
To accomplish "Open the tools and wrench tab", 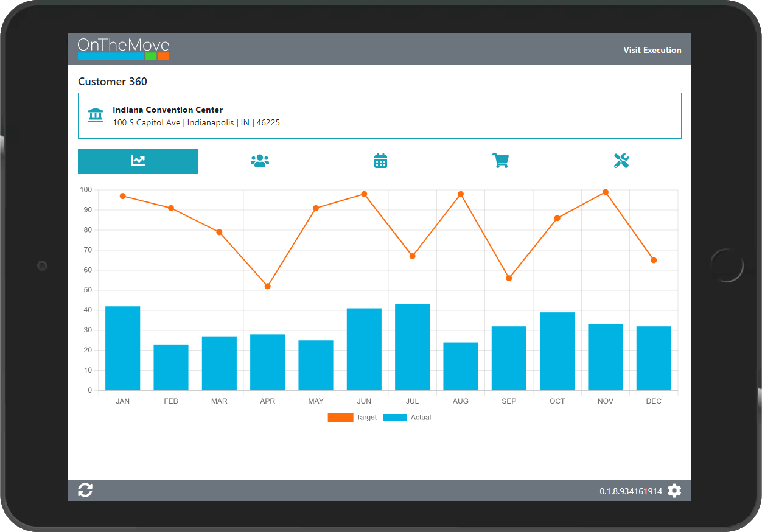I will click(x=621, y=161).
